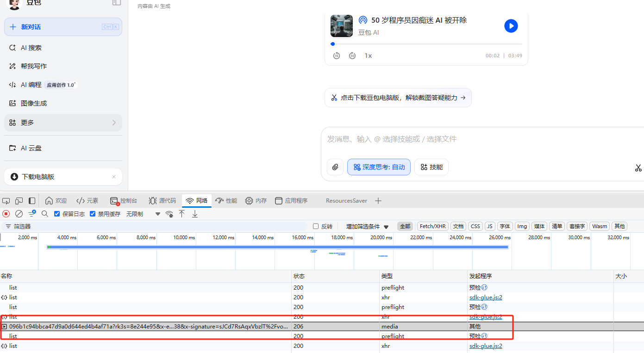Expand the 更多 sidebar menu
644x353 pixels.
[x=63, y=123]
